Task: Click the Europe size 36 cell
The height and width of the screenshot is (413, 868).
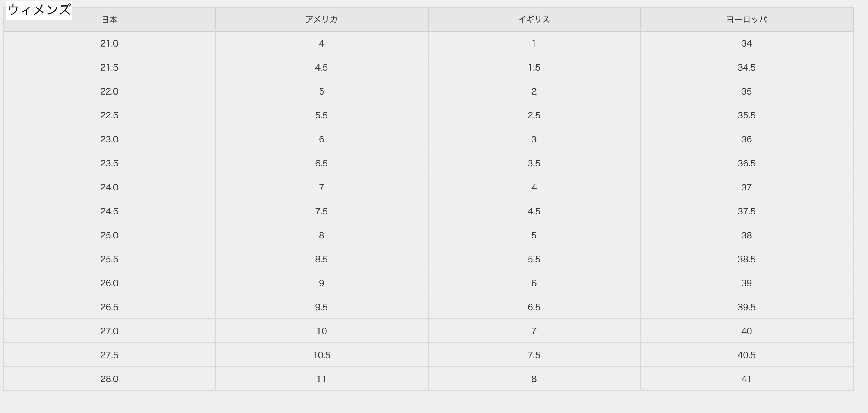Action: click(747, 139)
